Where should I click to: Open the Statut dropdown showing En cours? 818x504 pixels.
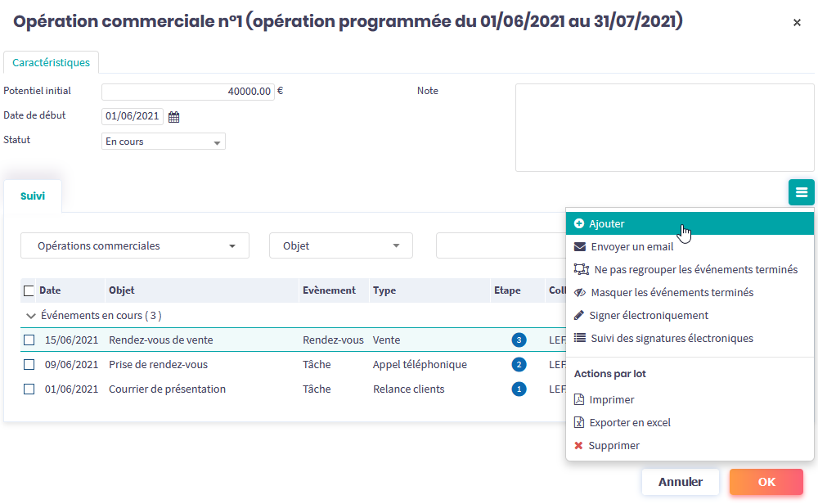click(163, 142)
